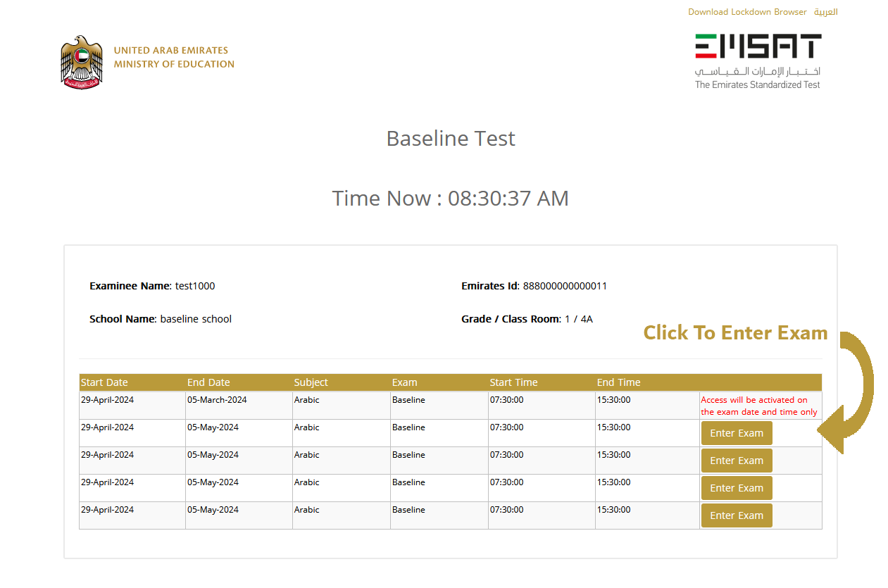The width and height of the screenshot is (888, 588).
Task: Click the End Time column header
Action: [618, 382]
